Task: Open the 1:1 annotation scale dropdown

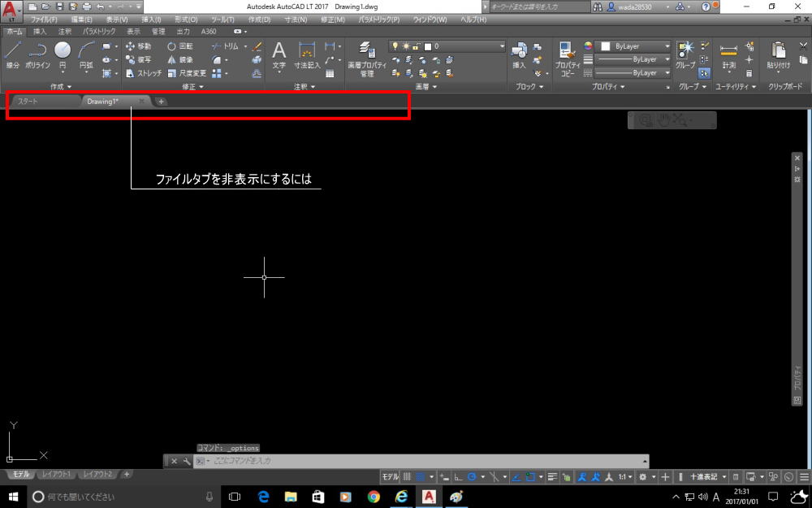Action: (625, 477)
